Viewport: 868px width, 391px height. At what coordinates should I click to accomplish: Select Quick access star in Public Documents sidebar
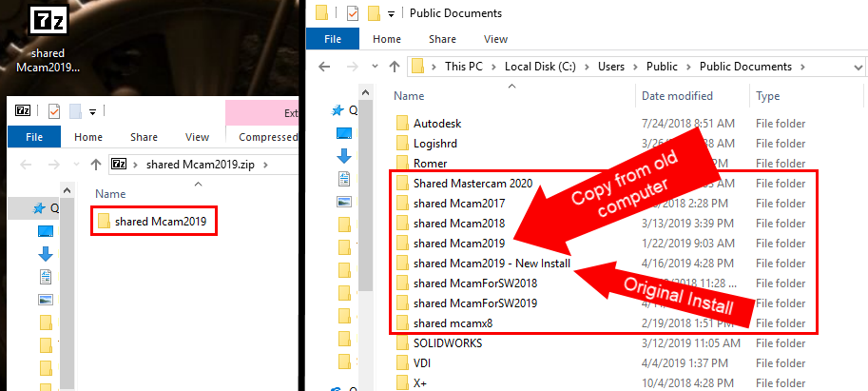click(338, 110)
